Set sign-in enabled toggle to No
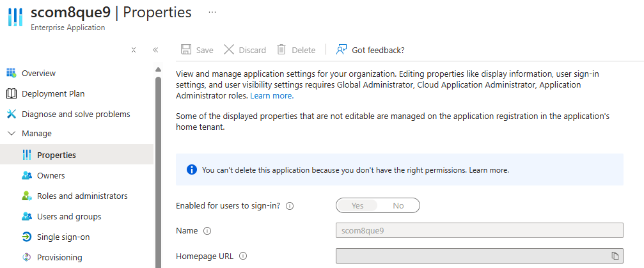The image size is (644, 268). coord(398,205)
